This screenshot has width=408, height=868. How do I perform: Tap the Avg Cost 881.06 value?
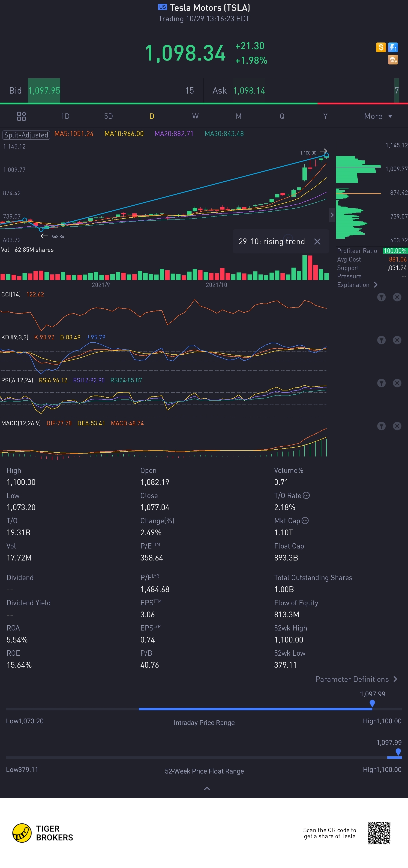[x=398, y=259]
